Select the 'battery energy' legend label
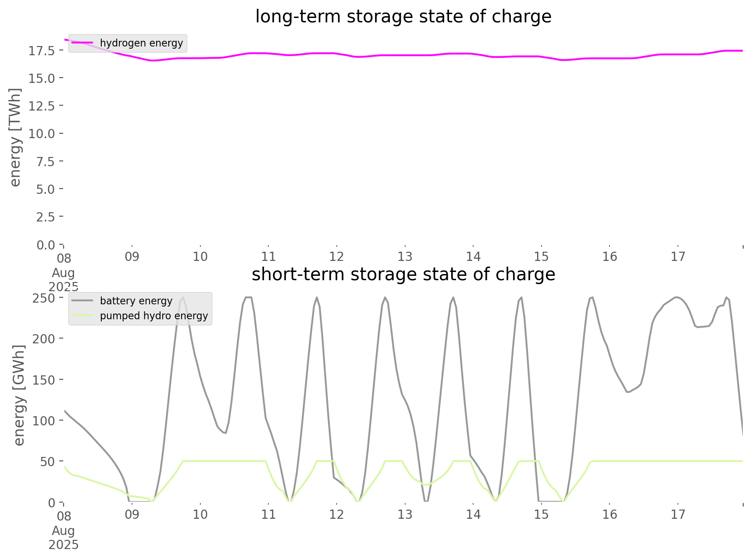The image size is (752, 560). pos(136,301)
